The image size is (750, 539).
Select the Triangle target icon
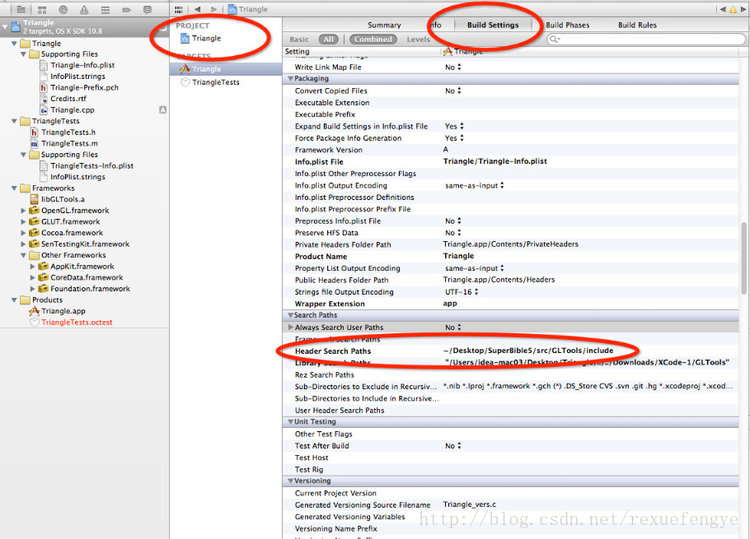click(185, 69)
